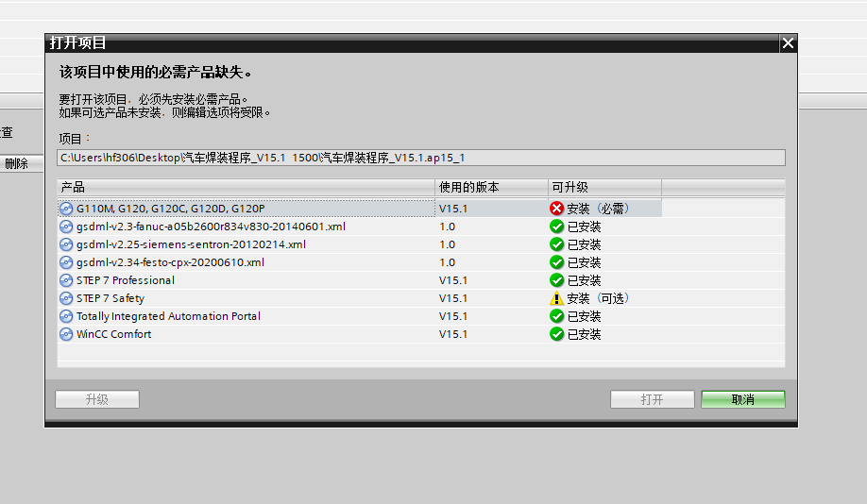
Task: Click the red error icon for G110M row
Action: (x=556, y=209)
